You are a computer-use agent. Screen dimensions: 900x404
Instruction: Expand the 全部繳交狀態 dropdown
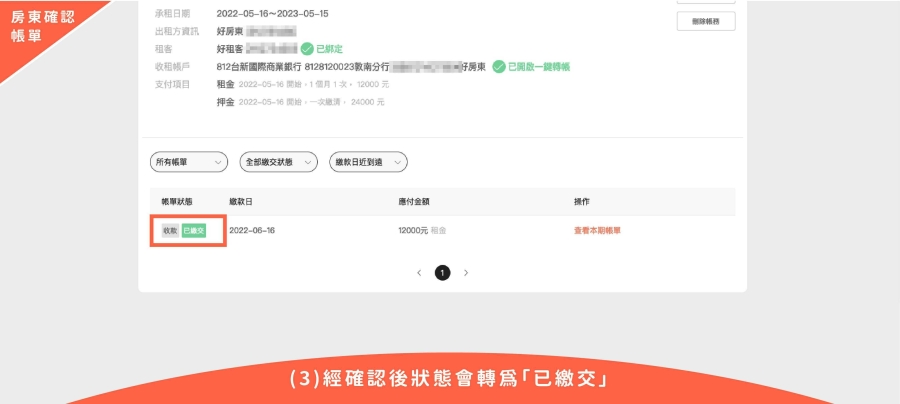click(279, 162)
